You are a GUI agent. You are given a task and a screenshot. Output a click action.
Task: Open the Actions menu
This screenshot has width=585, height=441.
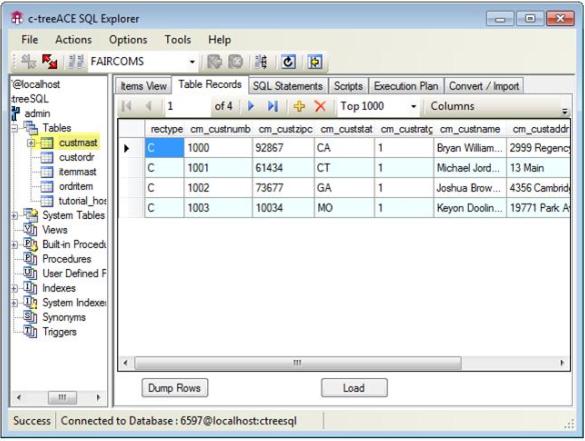pos(73,40)
